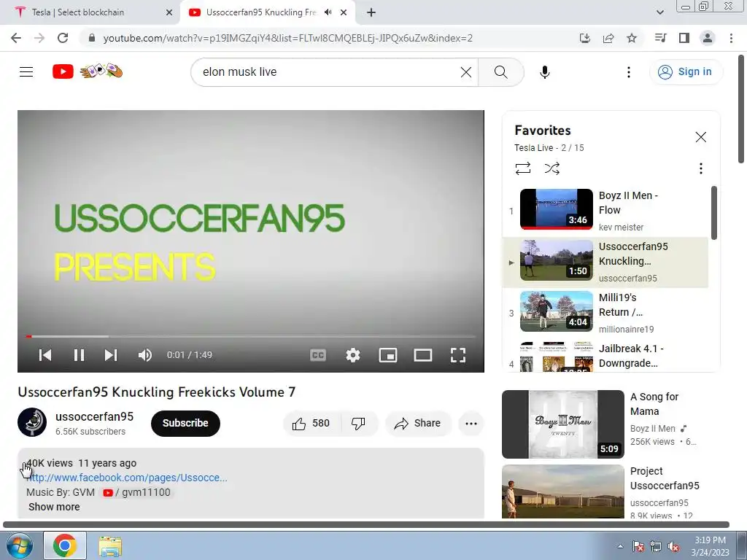Click the magnifier search button

tap(500, 72)
